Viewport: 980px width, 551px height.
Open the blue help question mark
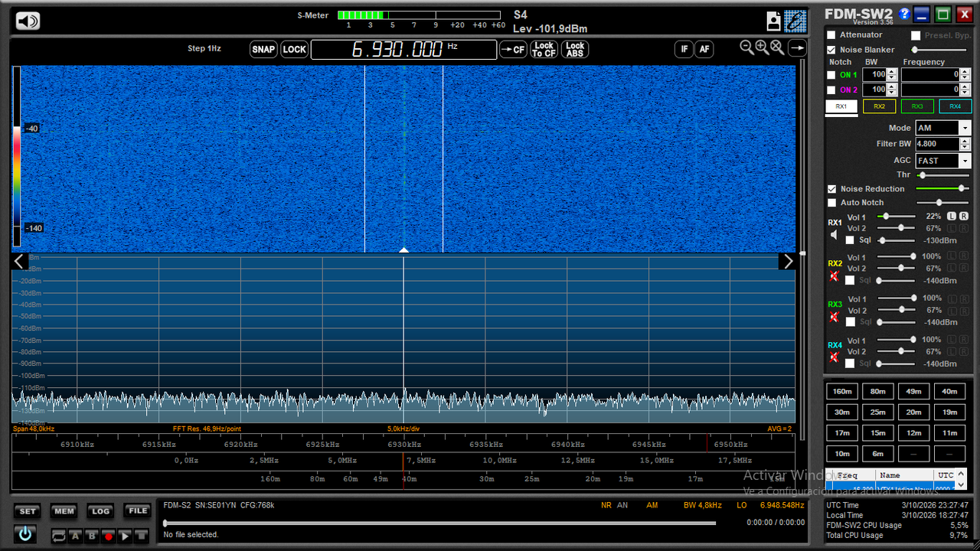coord(904,14)
